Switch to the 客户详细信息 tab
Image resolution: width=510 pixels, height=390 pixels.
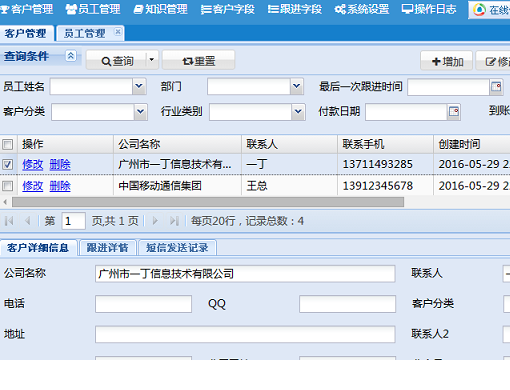coord(38,248)
